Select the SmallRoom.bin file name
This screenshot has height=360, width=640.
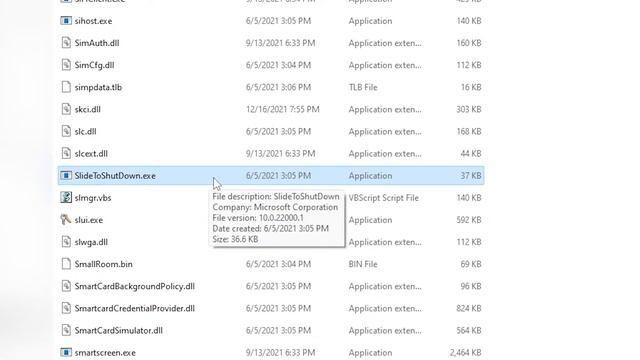[x=103, y=264]
